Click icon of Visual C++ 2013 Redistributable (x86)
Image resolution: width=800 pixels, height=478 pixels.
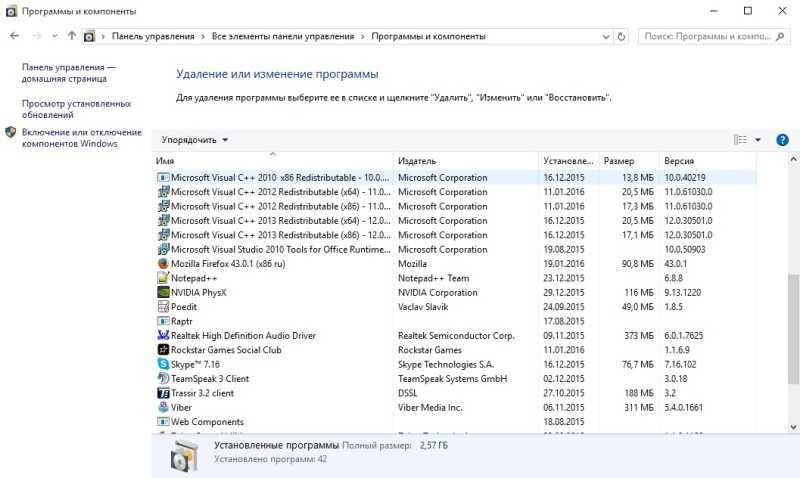(x=163, y=235)
